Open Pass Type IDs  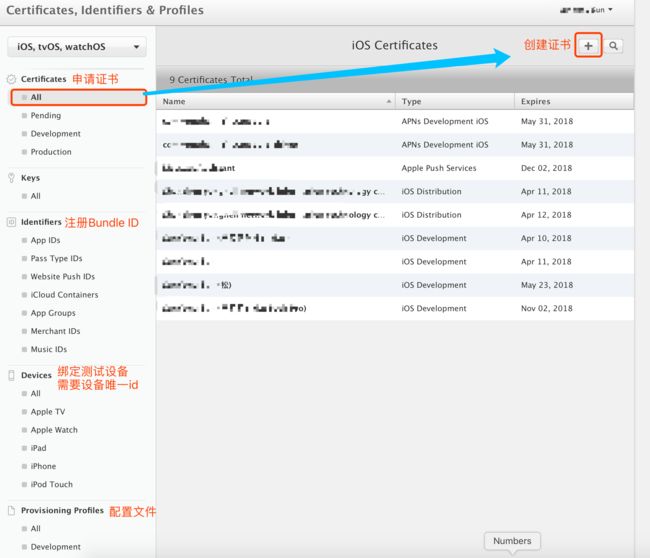[x=56, y=258]
